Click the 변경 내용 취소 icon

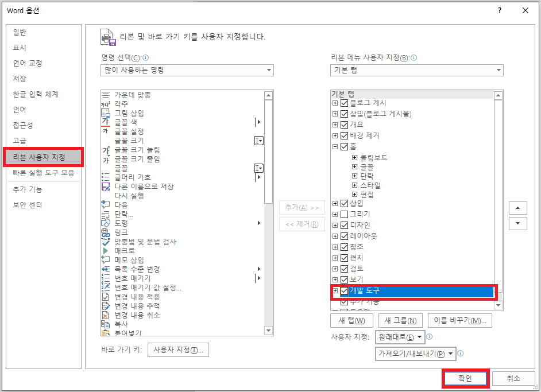(x=106, y=315)
